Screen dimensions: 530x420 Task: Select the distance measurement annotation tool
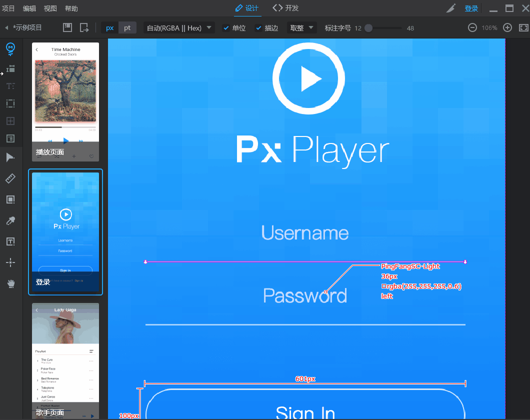click(10, 68)
